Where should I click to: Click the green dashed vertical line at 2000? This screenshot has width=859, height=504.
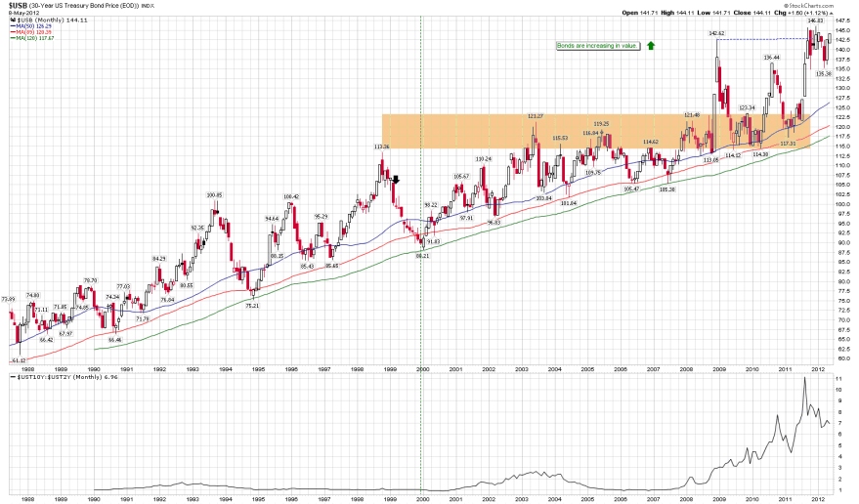[421, 293]
